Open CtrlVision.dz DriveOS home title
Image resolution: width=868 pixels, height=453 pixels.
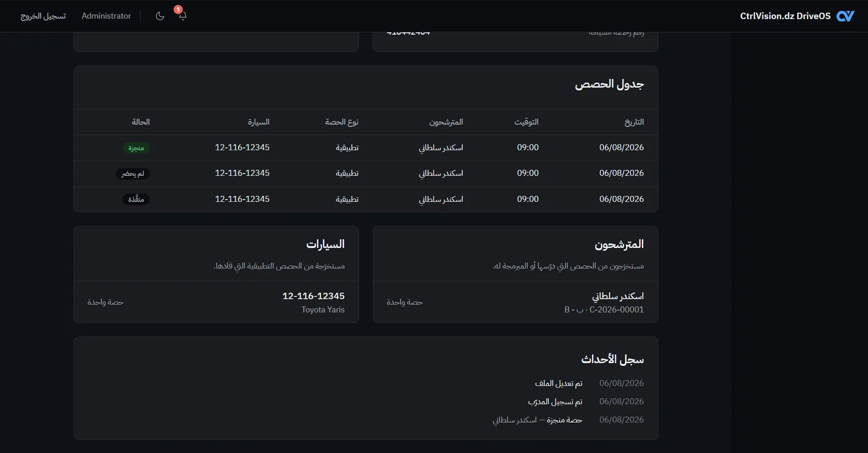(785, 16)
